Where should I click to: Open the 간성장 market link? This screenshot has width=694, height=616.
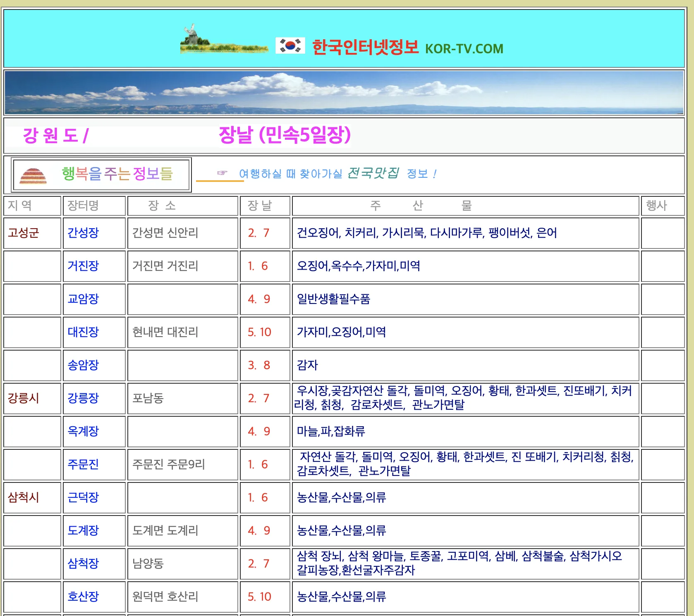click(x=83, y=233)
